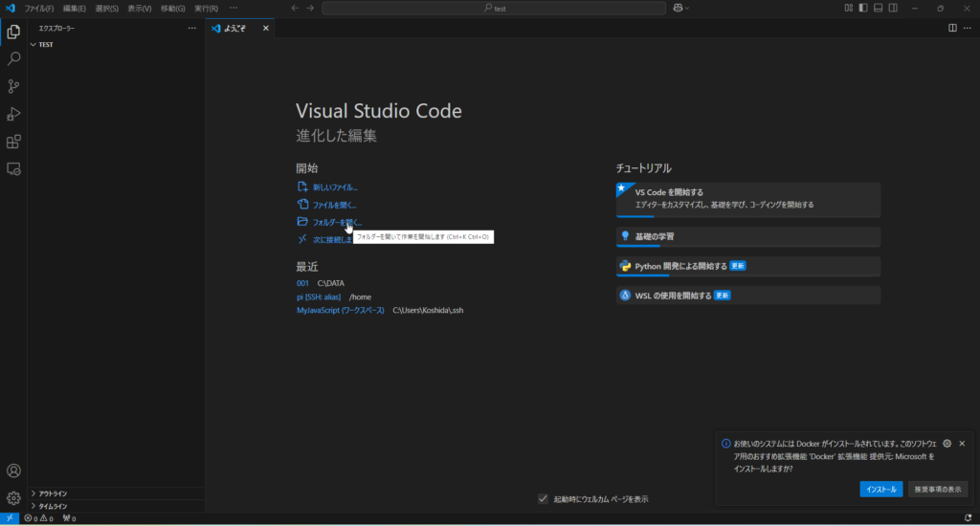Click the new file icon beside 新しいファイル

tap(302, 186)
